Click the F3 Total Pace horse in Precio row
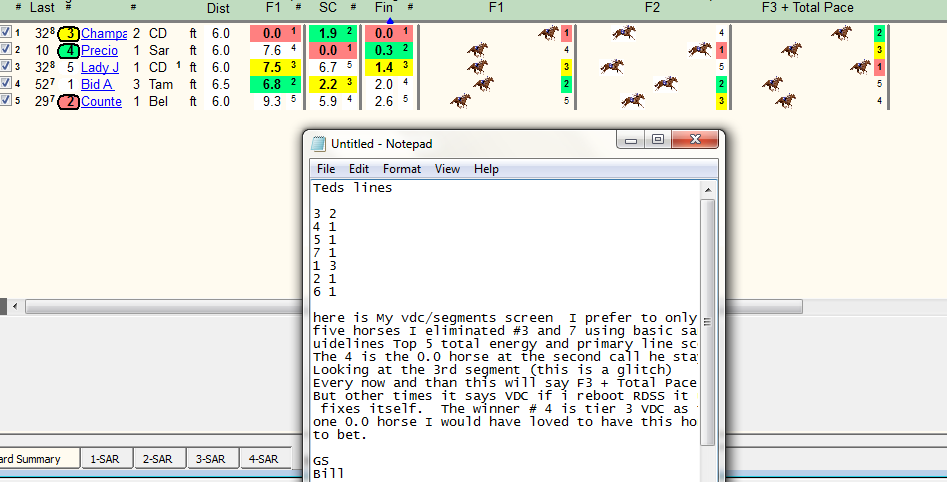This screenshot has width=947, height=482. pyautogui.click(x=791, y=50)
